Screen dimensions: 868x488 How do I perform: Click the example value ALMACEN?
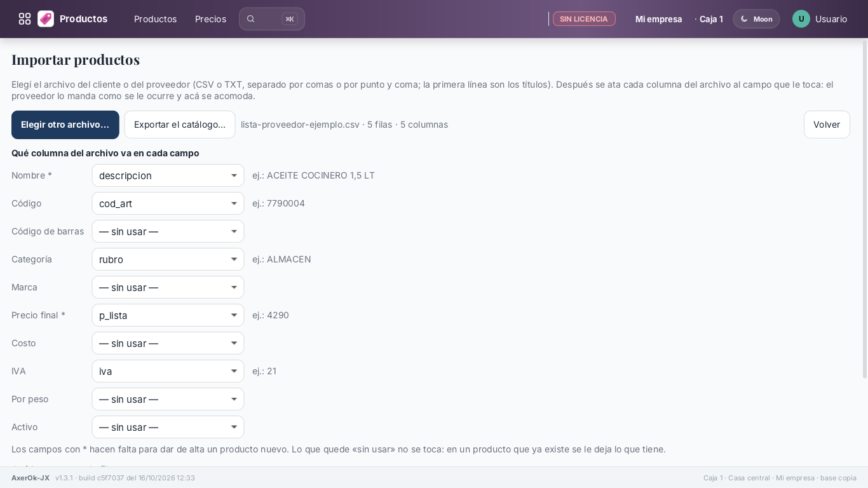coord(289,259)
